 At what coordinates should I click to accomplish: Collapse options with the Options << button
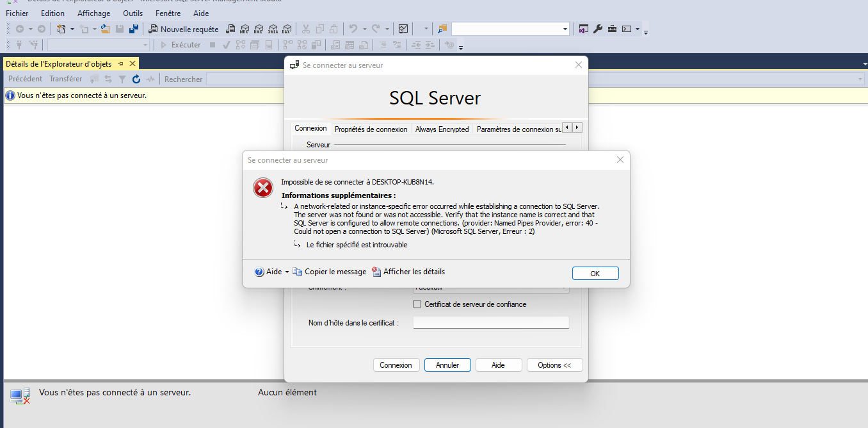554,365
